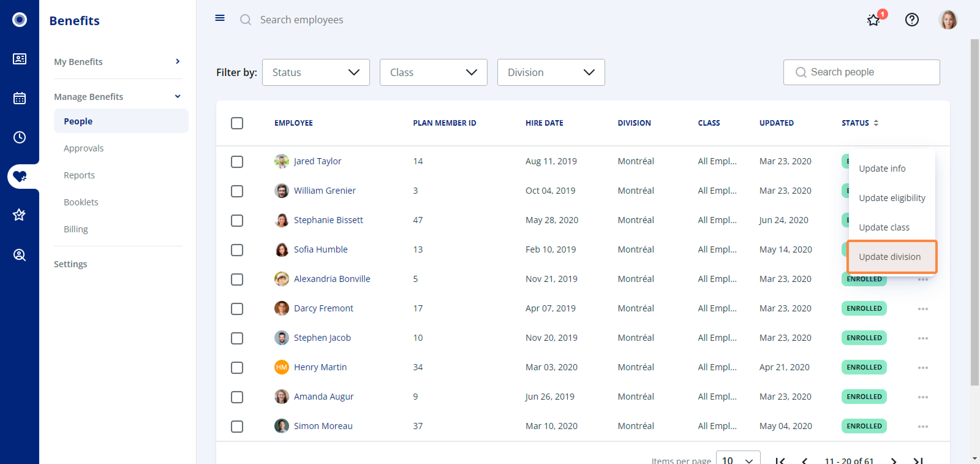Check the box for William Grenier

[x=237, y=191]
